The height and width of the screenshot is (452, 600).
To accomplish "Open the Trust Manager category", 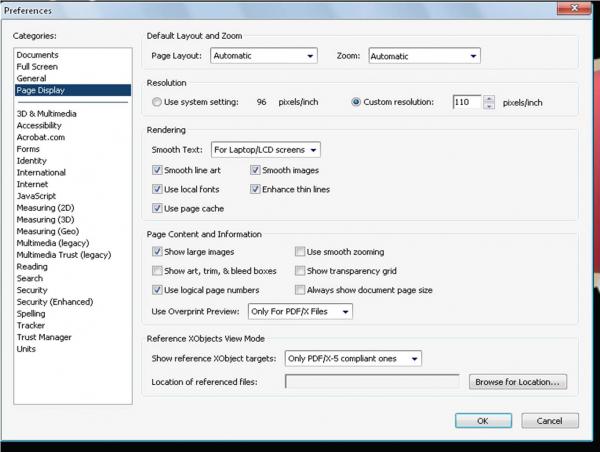I will coord(44,337).
